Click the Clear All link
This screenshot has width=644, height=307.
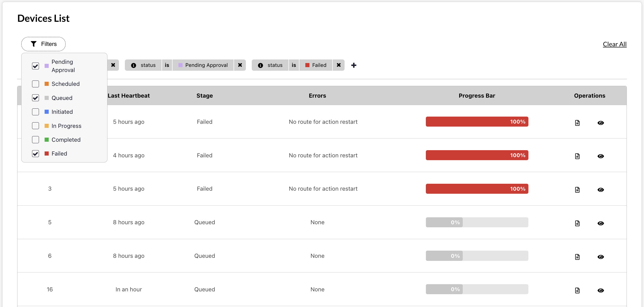[x=615, y=44]
